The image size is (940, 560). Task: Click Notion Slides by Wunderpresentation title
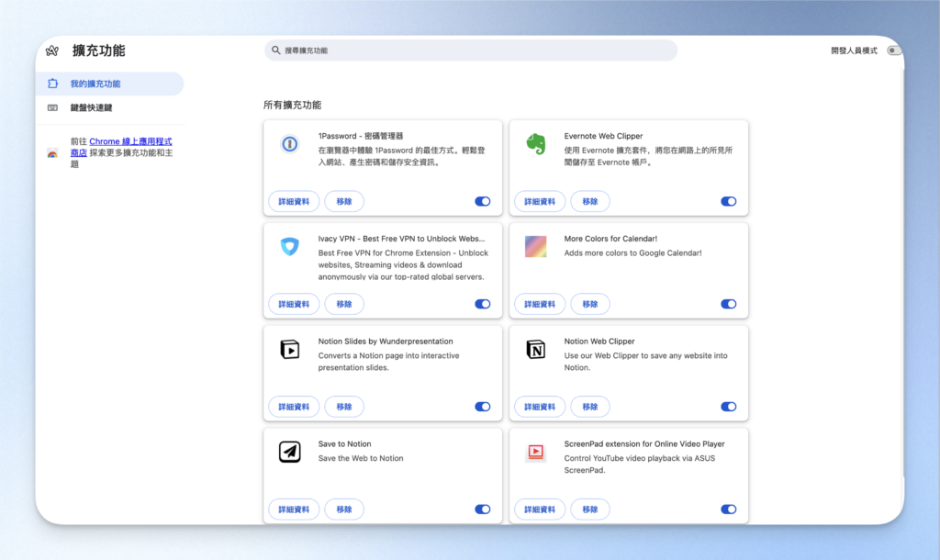coord(386,342)
